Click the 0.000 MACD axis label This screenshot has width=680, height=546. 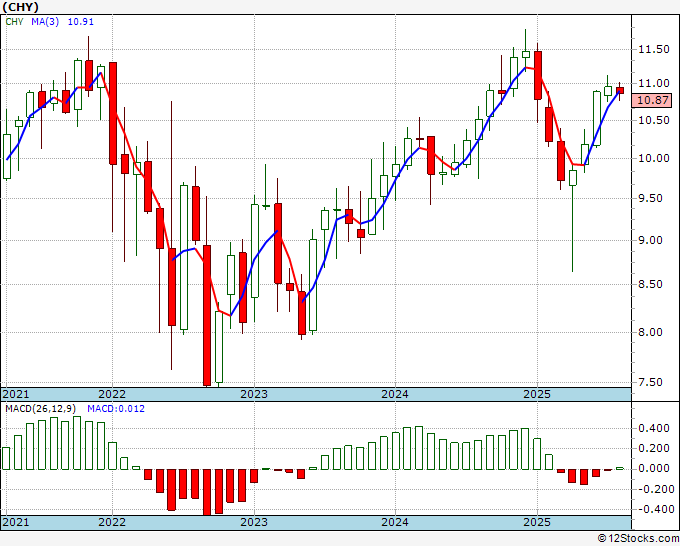[654, 468]
